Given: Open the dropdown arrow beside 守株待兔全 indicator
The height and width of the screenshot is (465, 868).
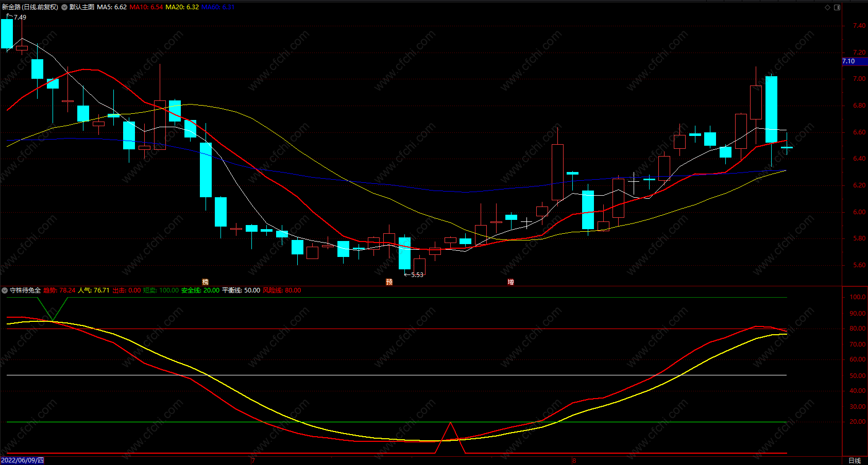Looking at the screenshot, I should pos(5,290).
